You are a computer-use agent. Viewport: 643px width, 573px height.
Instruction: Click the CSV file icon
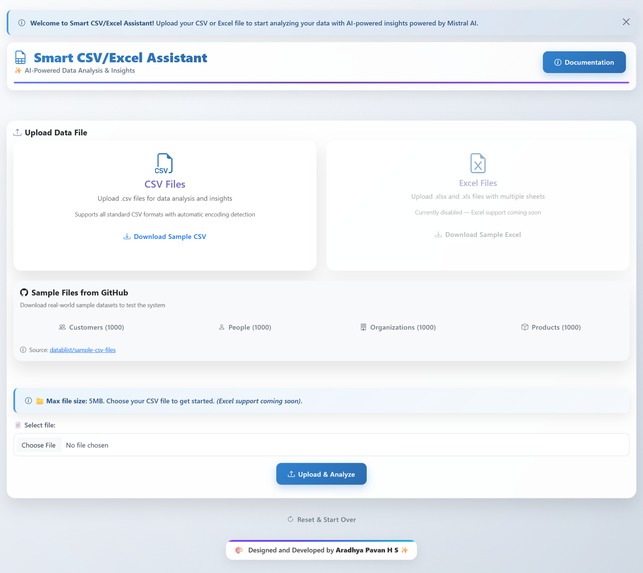click(164, 163)
